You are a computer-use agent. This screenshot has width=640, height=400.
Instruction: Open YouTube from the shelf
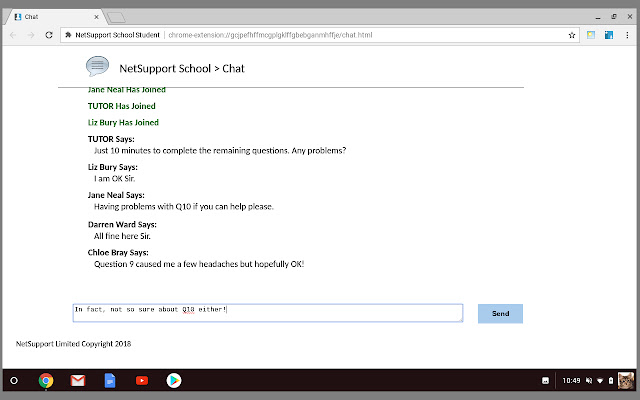point(142,380)
